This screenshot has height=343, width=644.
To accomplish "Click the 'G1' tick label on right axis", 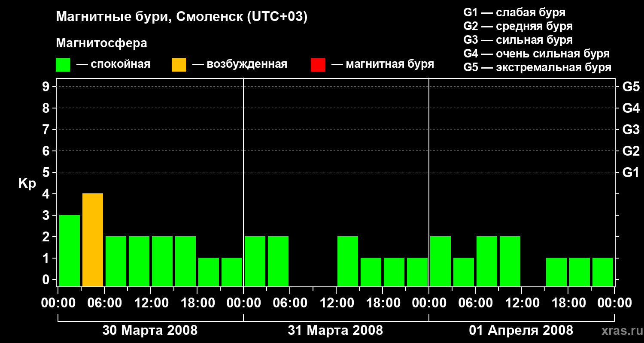I will (631, 172).
